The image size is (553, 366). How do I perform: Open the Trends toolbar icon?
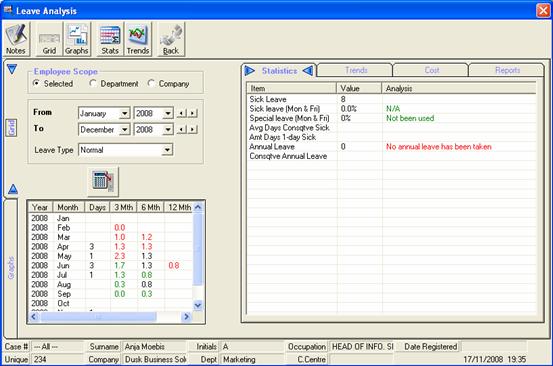138,39
